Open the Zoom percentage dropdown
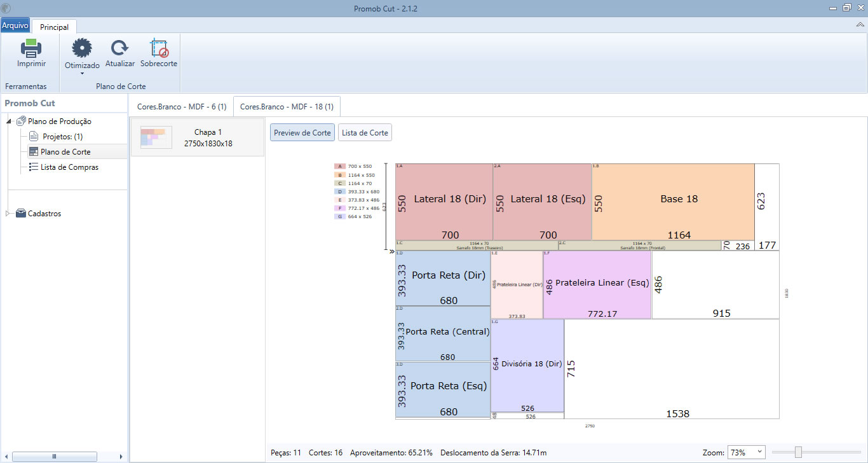The height and width of the screenshot is (463, 868). (x=746, y=452)
